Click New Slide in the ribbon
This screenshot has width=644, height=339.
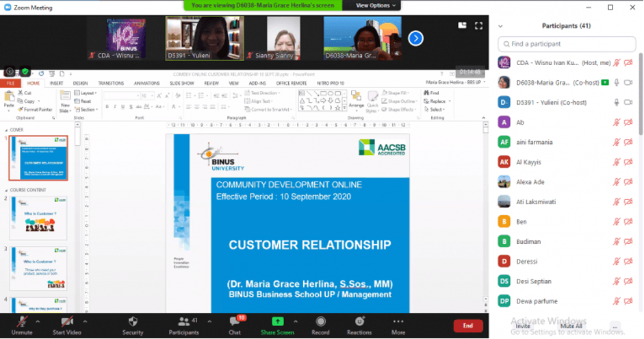point(65,102)
